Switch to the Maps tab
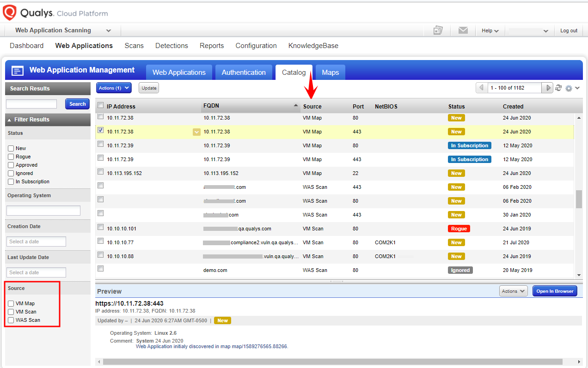Viewport: 588px width, 368px height. [x=331, y=72]
